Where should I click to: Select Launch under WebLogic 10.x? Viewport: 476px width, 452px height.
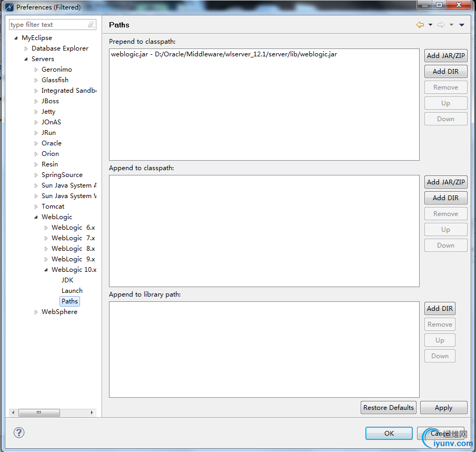(x=72, y=291)
